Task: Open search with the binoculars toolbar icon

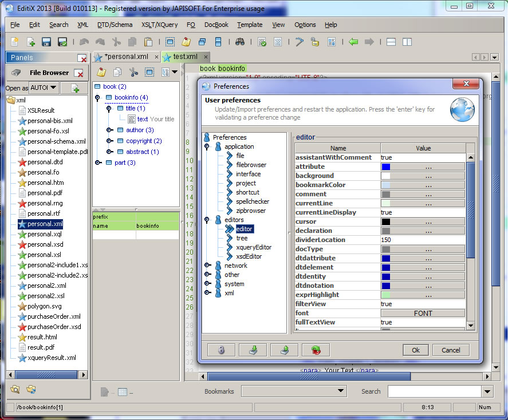Action: click(x=240, y=42)
